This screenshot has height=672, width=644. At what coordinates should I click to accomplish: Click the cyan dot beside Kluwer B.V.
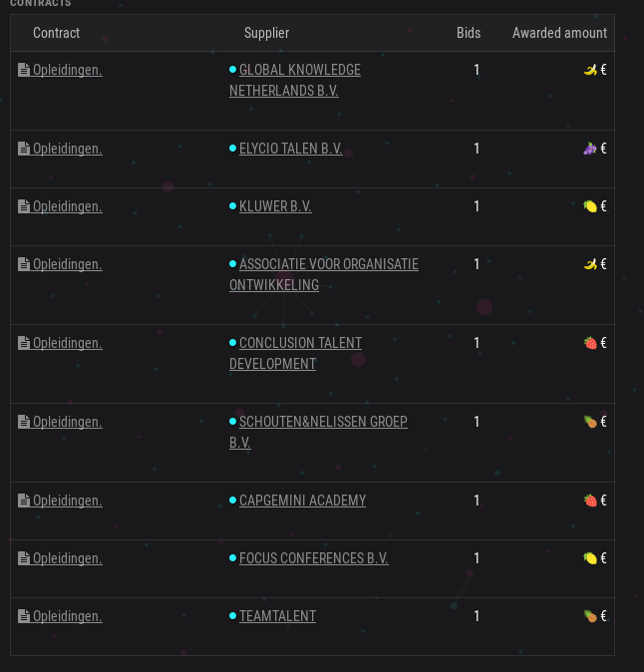232,206
